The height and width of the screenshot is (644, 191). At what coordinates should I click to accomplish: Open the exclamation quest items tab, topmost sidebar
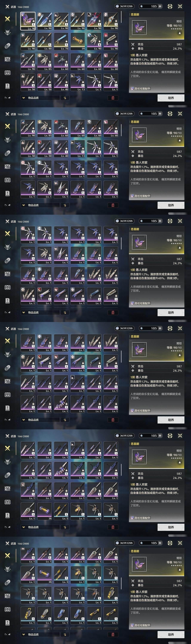pos(7,86)
